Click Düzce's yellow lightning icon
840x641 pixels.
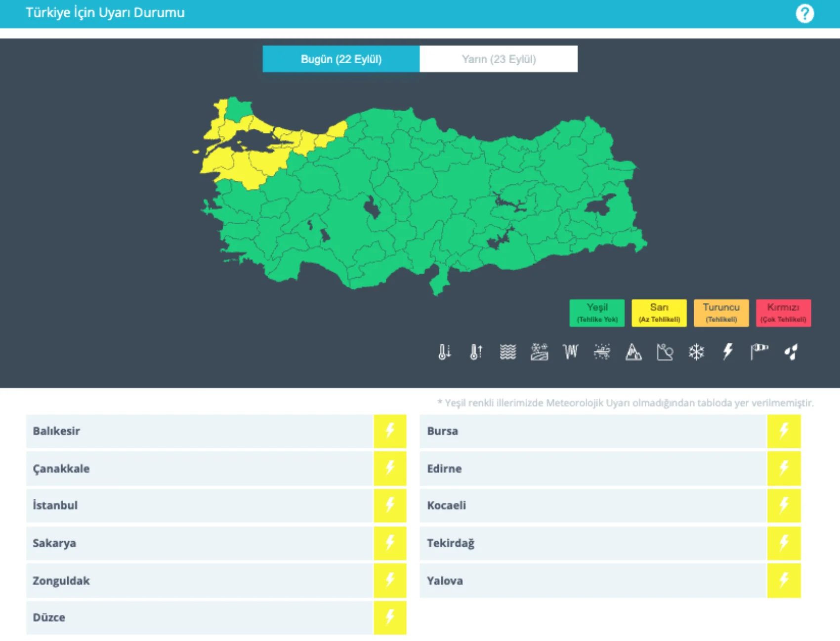point(390,617)
